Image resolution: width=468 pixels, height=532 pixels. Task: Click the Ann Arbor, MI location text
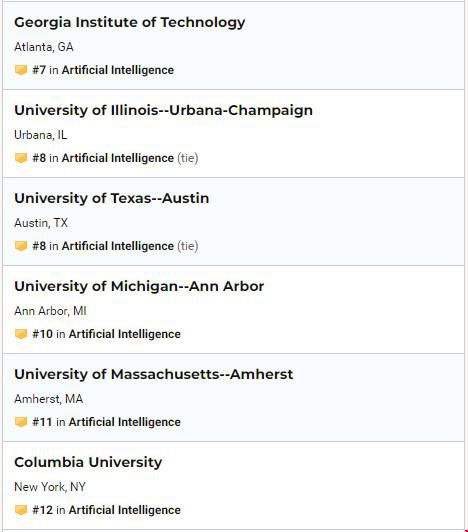50,311
